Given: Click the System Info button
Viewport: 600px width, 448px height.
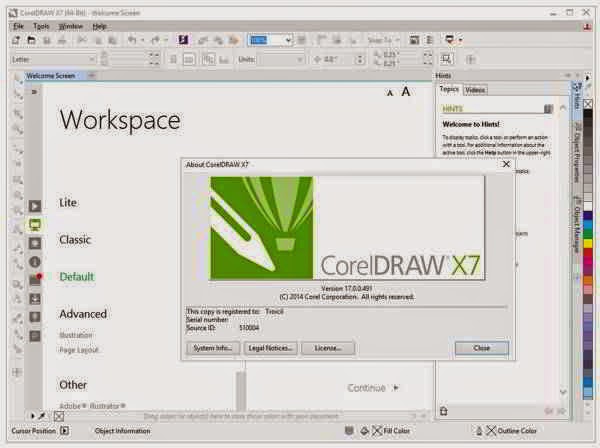Looking at the screenshot, I should [213, 348].
